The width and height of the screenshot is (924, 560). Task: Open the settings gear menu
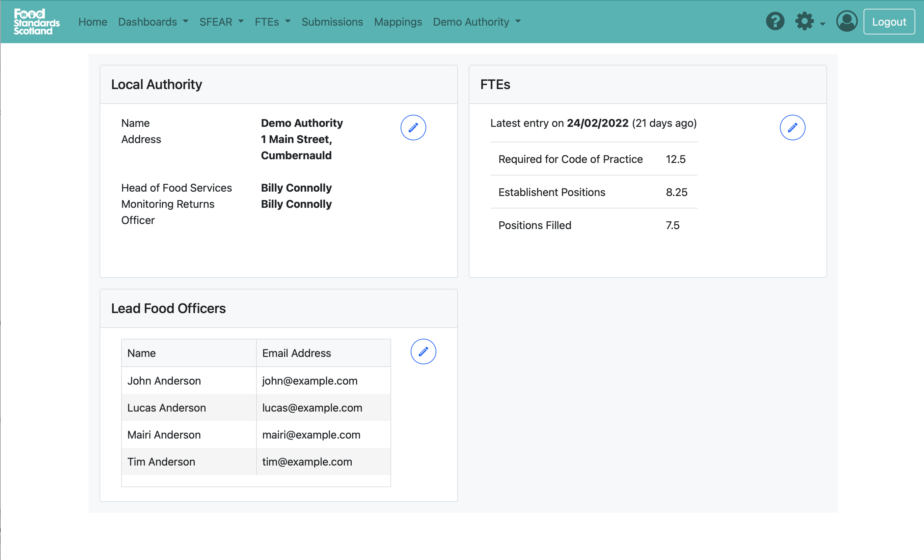810,21
